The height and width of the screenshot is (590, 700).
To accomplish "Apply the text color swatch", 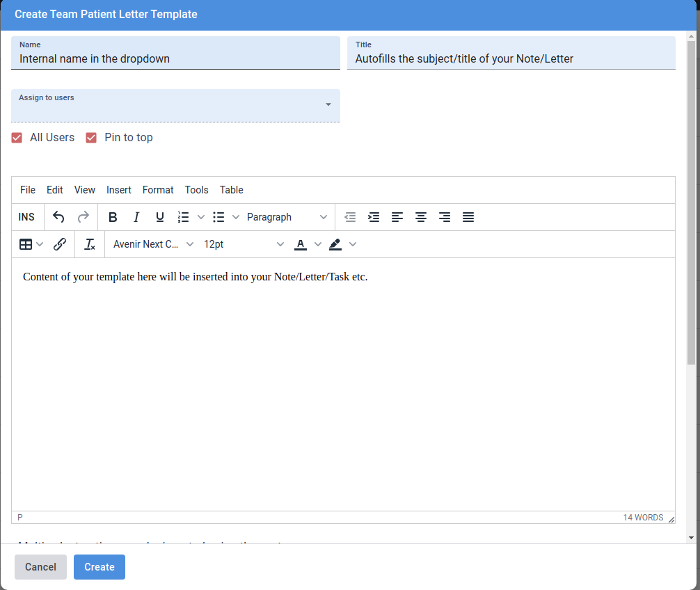I will pos(301,244).
